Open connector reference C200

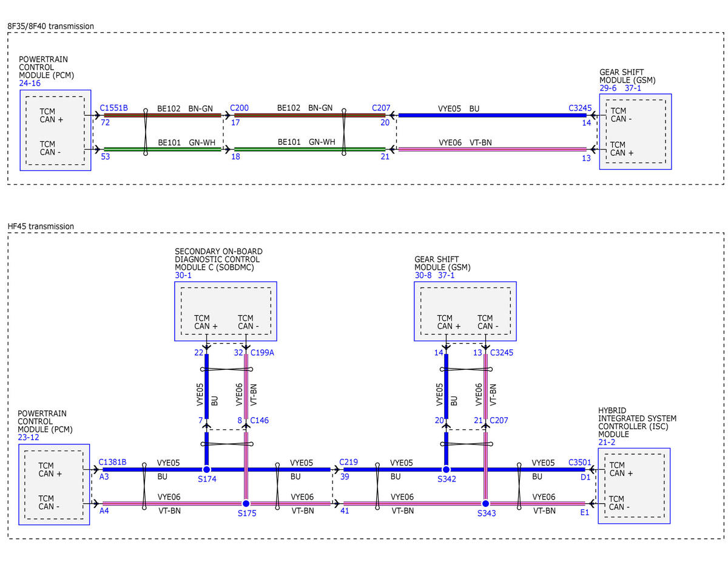239,108
